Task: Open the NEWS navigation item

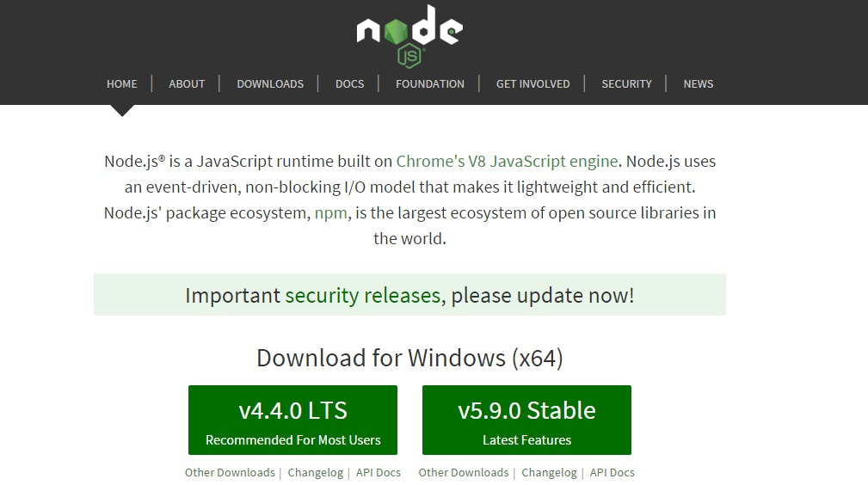Action: click(x=698, y=83)
